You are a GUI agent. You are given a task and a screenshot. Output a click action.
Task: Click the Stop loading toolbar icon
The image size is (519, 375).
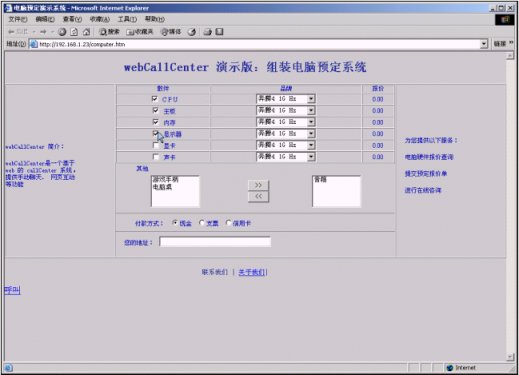(62, 32)
